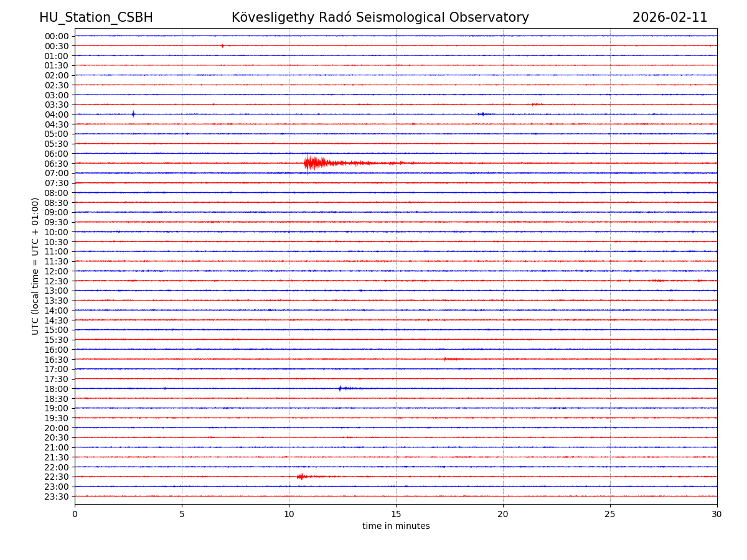Click the 'time in minutes' axis label

[396, 526]
